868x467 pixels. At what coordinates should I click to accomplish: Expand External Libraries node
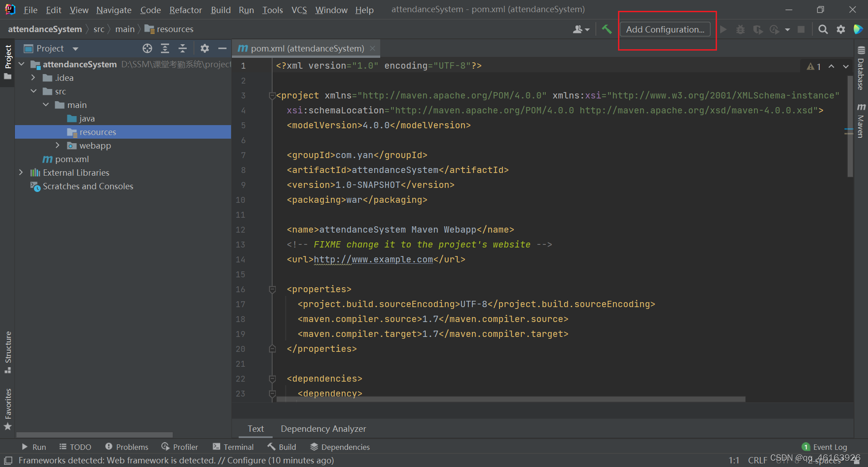(21, 173)
